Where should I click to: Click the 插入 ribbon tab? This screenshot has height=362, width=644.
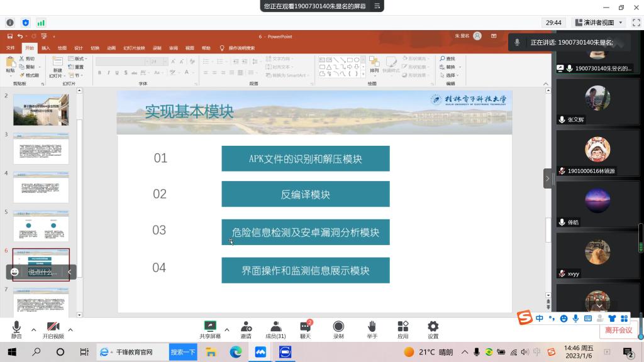46,48
